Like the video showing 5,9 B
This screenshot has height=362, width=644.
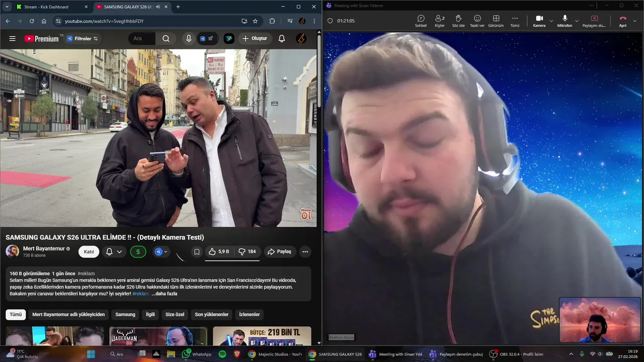point(219,252)
